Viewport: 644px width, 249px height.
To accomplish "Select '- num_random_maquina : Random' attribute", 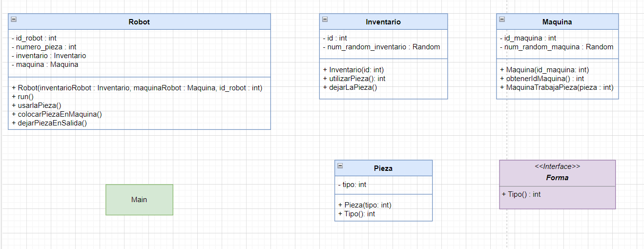I will click(557, 47).
